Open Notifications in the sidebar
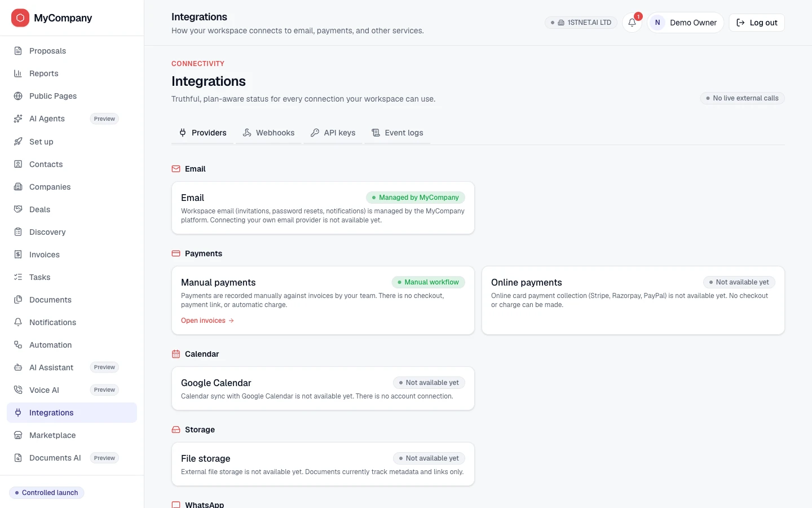The width and height of the screenshot is (812, 508). pos(72,322)
